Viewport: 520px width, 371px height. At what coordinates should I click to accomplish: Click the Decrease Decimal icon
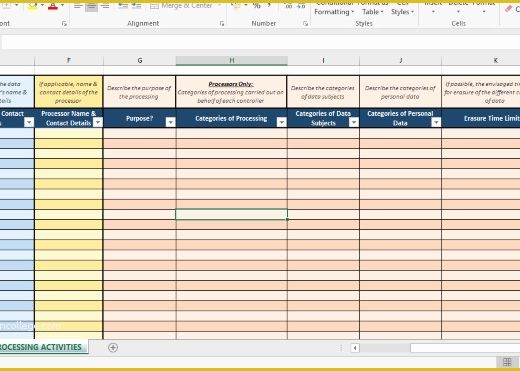pyautogui.click(x=301, y=6)
